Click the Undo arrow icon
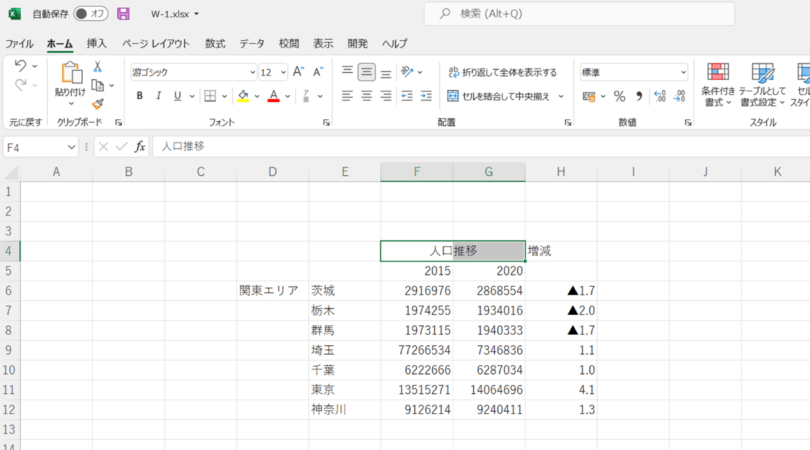The width and height of the screenshot is (810, 450). tap(21, 67)
